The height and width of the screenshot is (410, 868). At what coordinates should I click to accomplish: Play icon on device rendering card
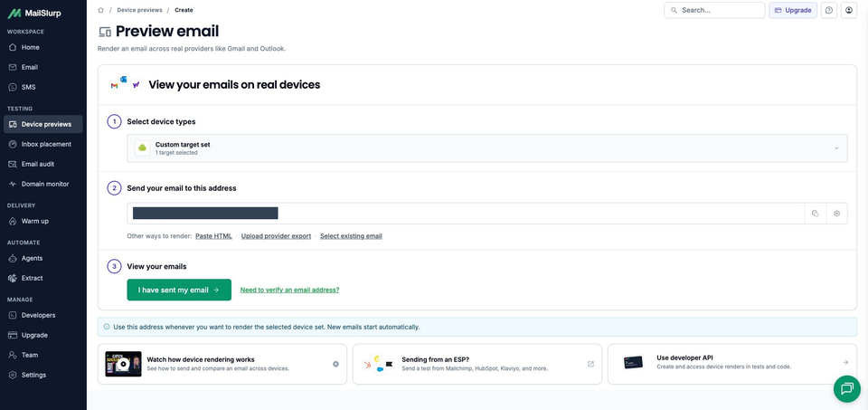[335, 364]
